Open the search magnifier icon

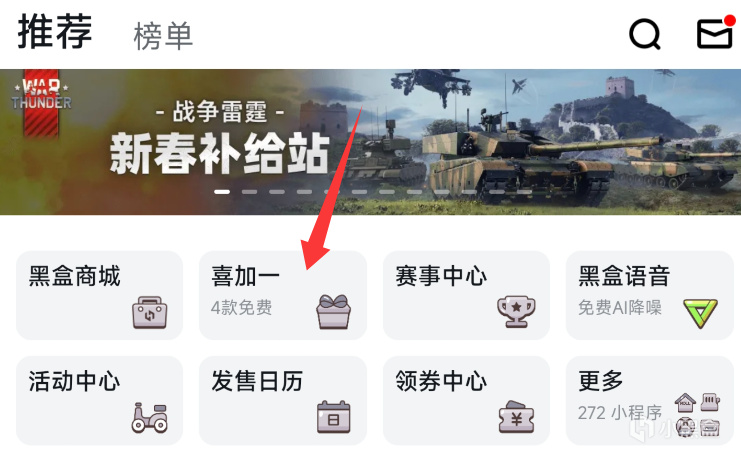pos(645,34)
